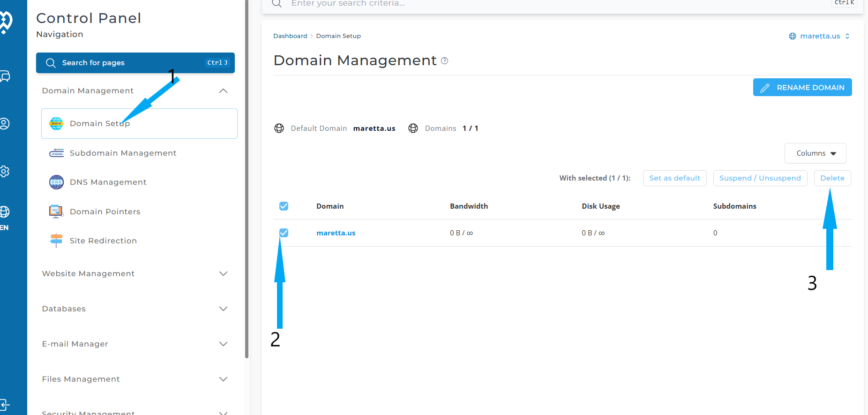The width and height of the screenshot is (868, 415).
Task: Click the Domain Pointers monitor icon
Action: tap(56, 211)
